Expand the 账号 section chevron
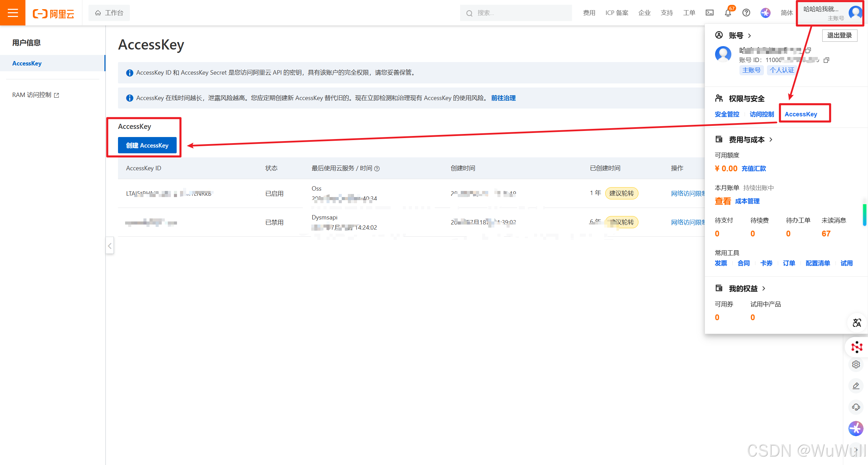 [x=749, y=36]
